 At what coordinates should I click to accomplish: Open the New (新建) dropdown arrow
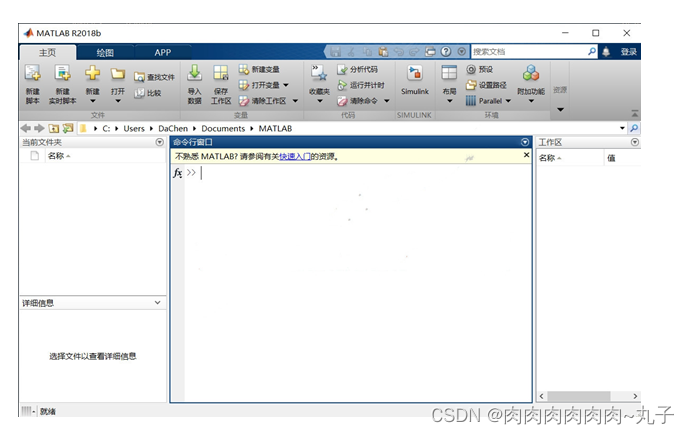[x=92, y=101]
